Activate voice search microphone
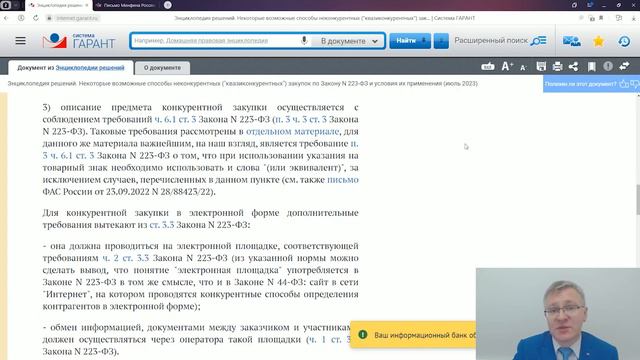Screen dimensions: 640x360 pos(304,40)
